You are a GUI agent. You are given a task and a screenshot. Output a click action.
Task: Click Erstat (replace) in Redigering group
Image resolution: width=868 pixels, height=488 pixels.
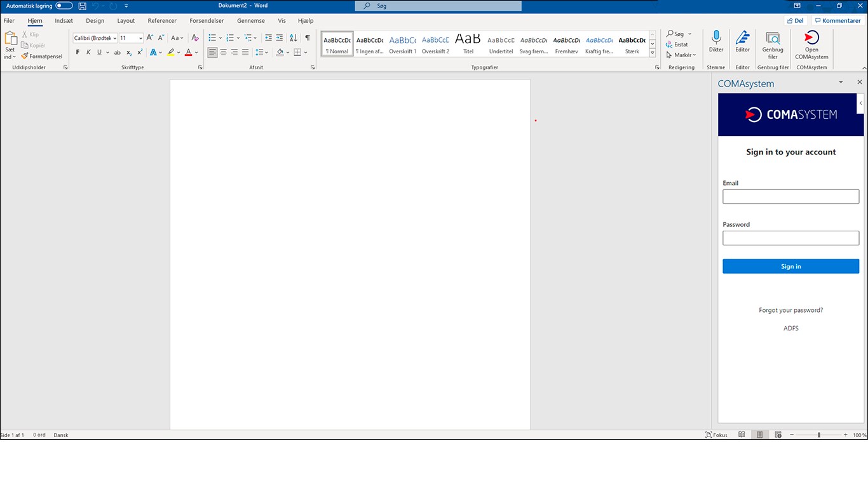pyautogui.click(x=677, y=44)
